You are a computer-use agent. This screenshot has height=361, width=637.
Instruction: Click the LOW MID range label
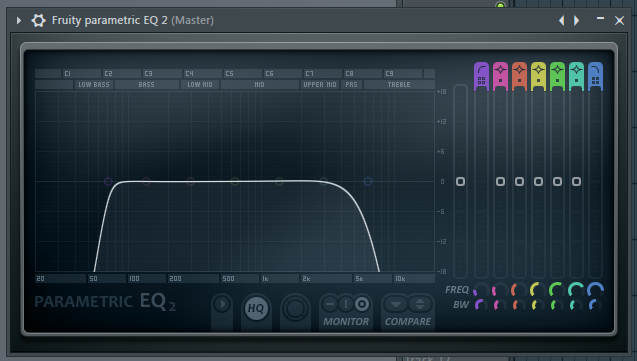click(x=200, y=84)
